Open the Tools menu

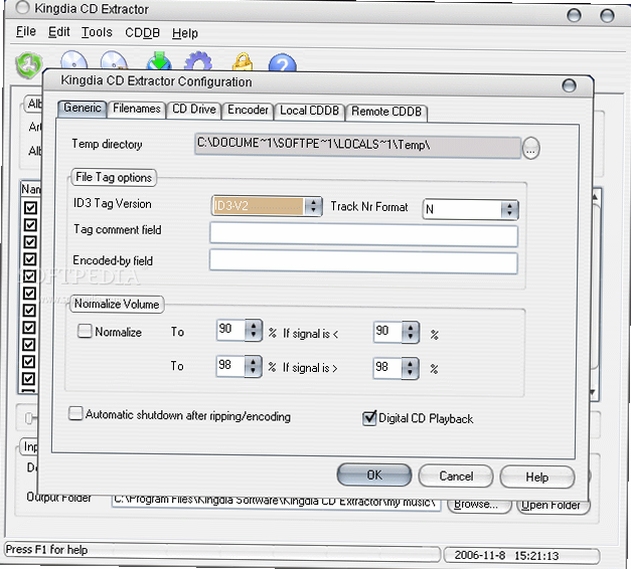click(97, 32)
